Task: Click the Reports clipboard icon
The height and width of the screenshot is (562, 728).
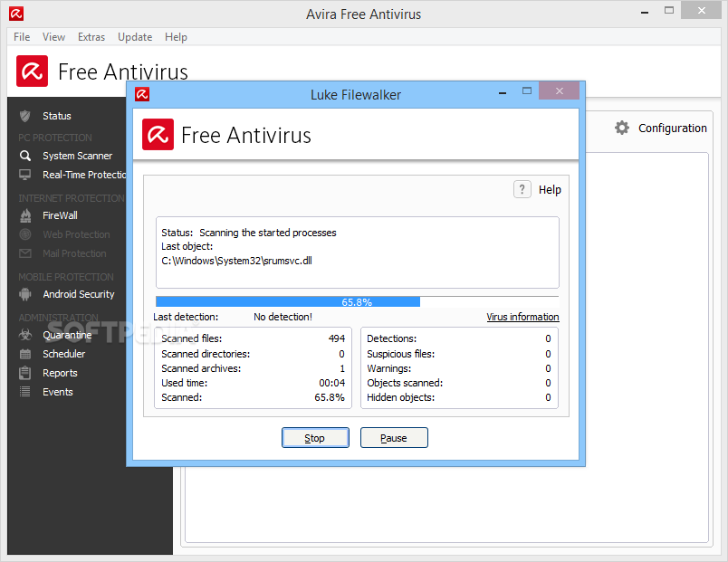Action: click(25, 373)
